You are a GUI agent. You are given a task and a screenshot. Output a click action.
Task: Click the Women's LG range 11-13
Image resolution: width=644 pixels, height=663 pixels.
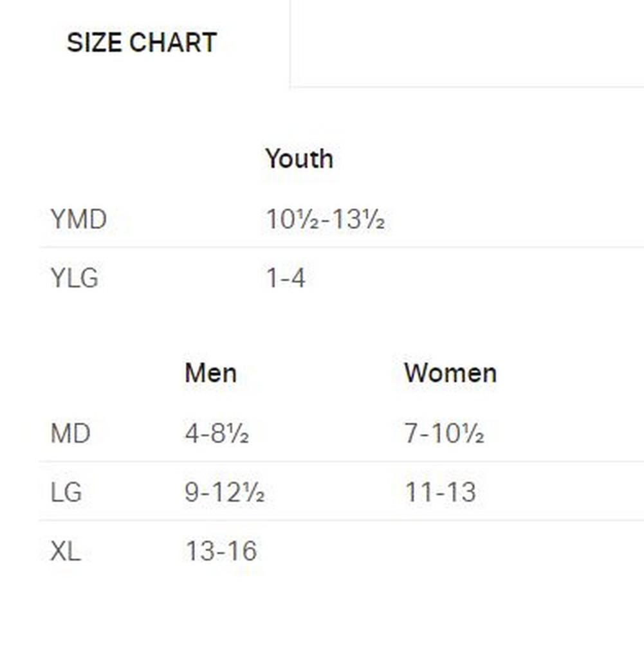point(441,493)
